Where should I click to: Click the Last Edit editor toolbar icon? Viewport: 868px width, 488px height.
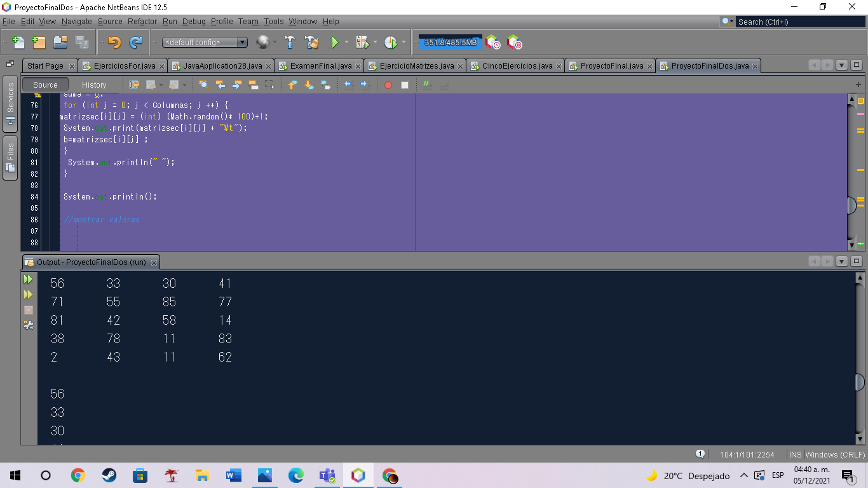click(134, 85)
